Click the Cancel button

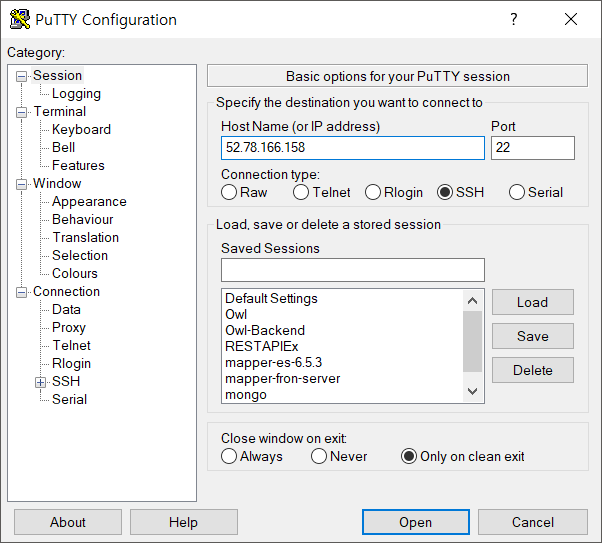pos(533,522)
